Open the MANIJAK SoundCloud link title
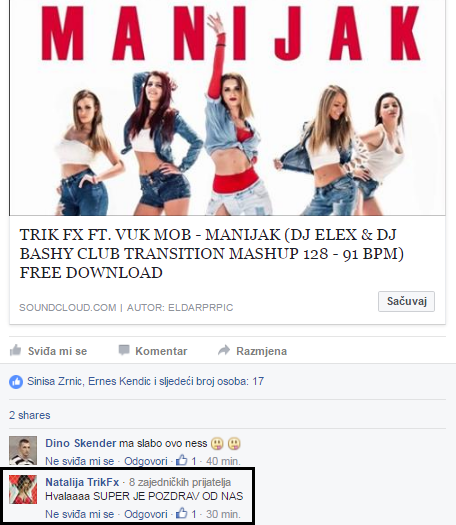The height and width of the screenshot is (525, 456). coord(212,253)
